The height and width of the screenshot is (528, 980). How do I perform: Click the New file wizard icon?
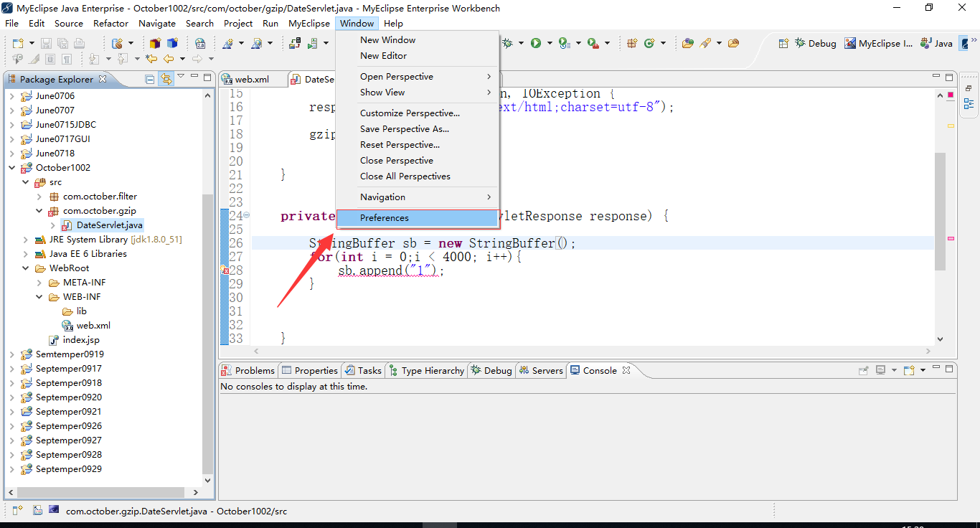18,43
